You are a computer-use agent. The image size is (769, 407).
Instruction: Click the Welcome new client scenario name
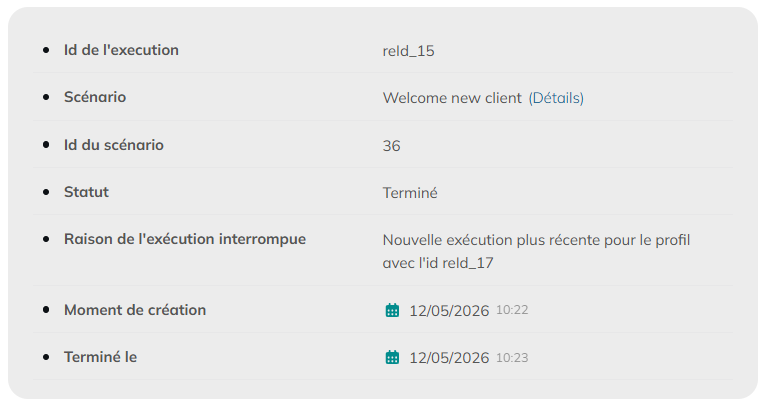tap(452, 98)
